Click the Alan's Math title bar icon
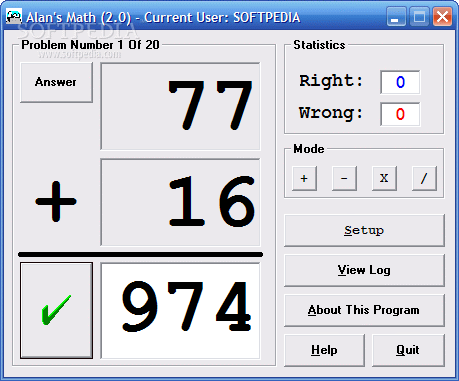Screen dimensions: 459x381 (x=14, y=17)
